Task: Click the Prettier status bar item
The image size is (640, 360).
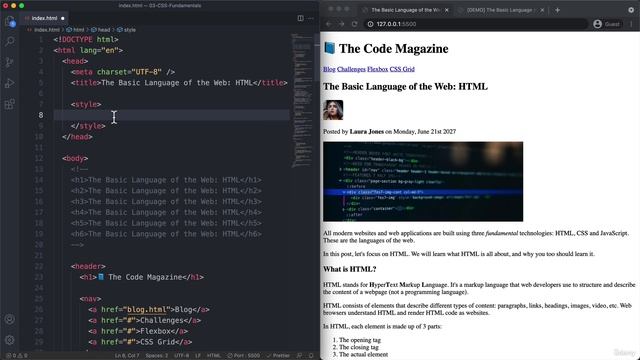Action: 278,356
